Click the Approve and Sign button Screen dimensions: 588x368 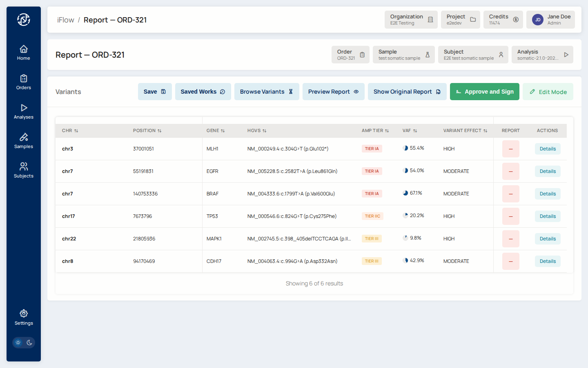(484, 92)
